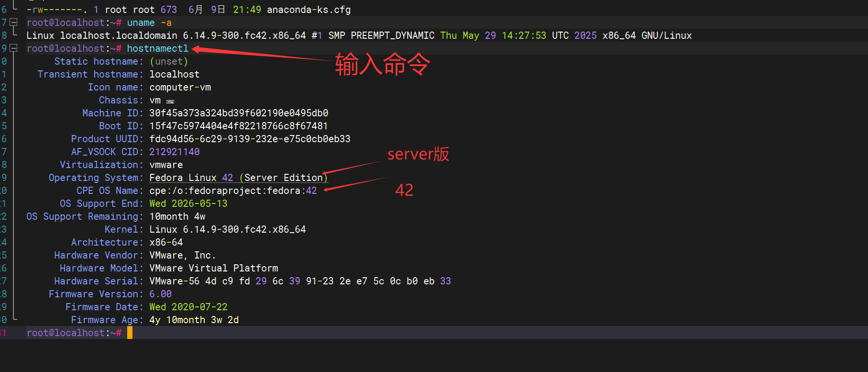Select Transient hostname value localhost

pos(175,74)
